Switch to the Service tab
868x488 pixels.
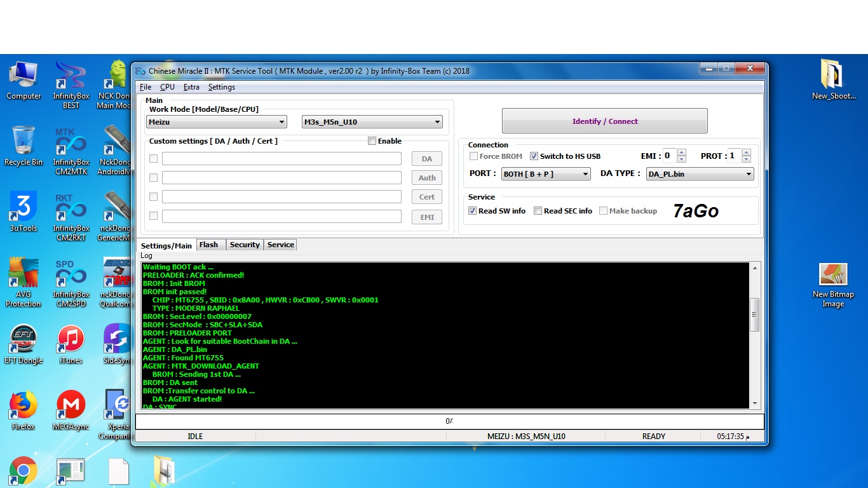(280, 245)
